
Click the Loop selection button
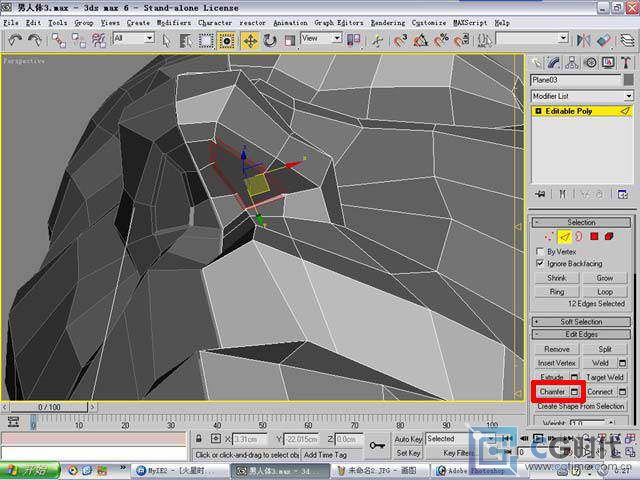(604, 292)
